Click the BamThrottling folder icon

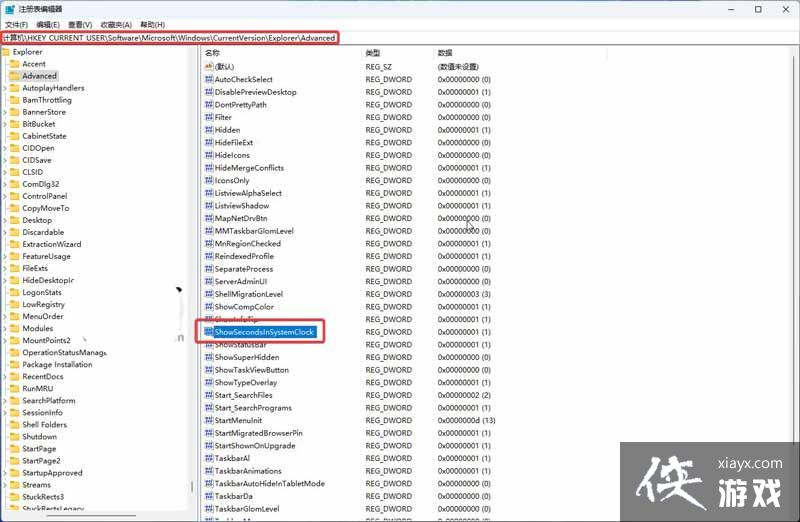point(14,100)
